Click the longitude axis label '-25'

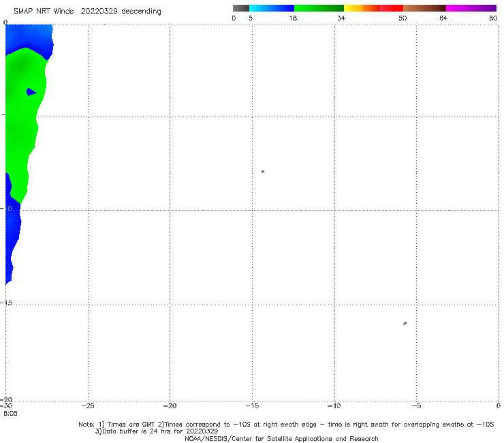pyautogui.click(x=88, y=406)
